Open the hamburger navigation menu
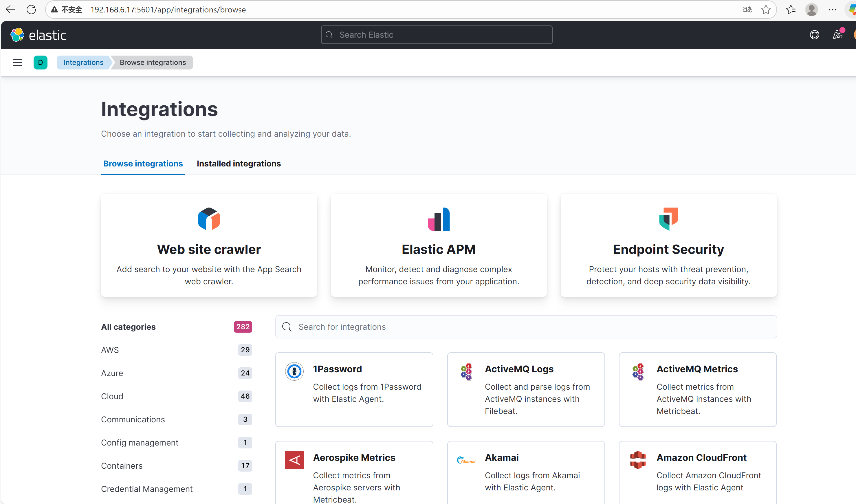856x504 pixels. (17, 63)
